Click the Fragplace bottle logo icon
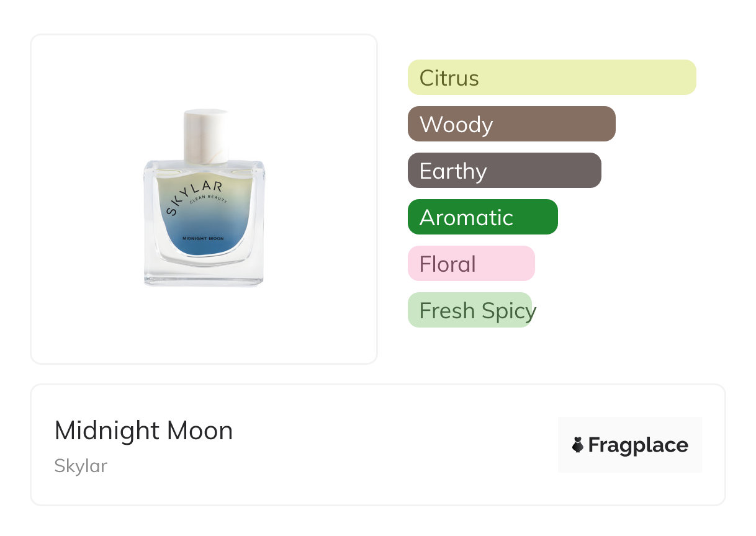 pyautogui.click(x=578, y=445)
